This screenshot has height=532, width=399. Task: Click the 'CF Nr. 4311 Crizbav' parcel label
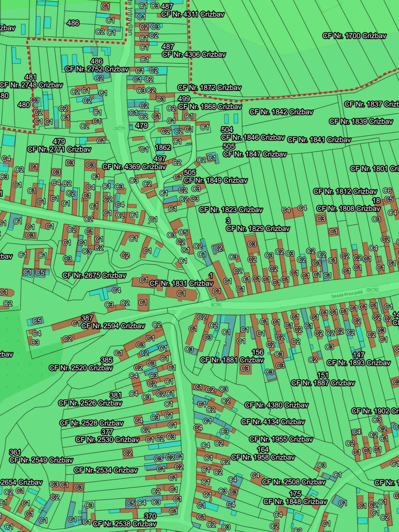point(193,14)
